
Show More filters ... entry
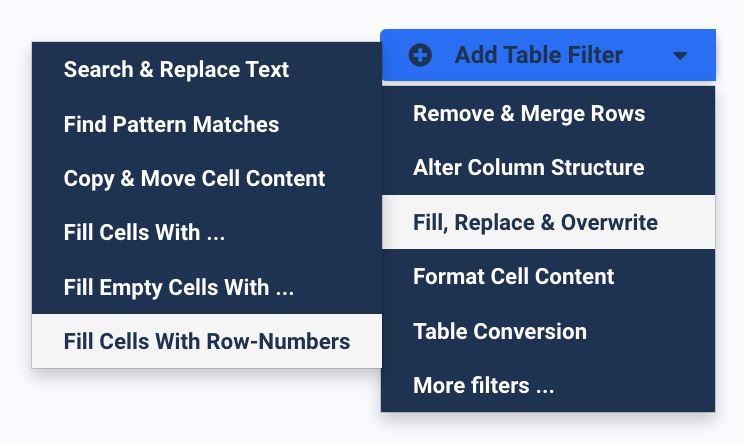click(x=548, y=385)
